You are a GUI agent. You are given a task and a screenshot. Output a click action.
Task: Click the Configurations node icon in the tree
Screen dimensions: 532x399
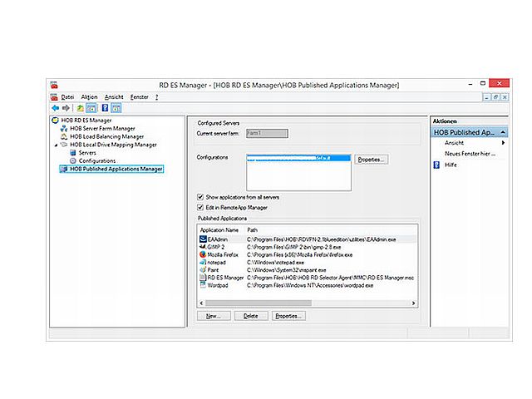click(x=72, y=160)
